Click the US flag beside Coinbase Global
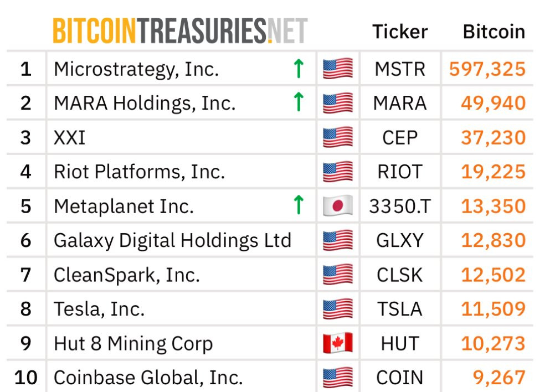 [x=338, y=377]
